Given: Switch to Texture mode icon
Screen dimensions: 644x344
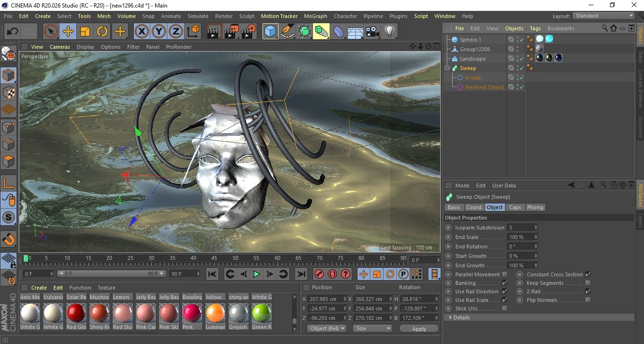Looking at the screenshot, I should (9, 92).
